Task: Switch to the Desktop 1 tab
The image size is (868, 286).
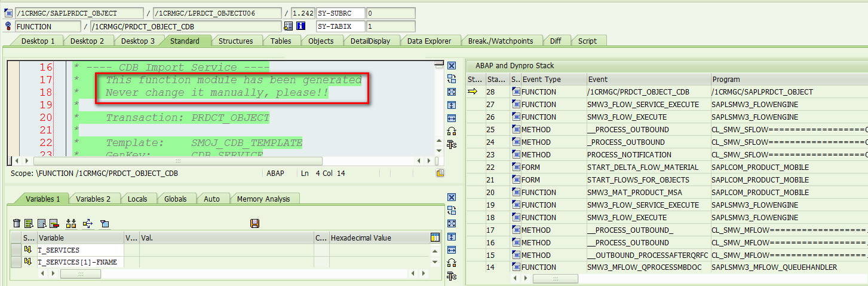Action: [38, 41]
